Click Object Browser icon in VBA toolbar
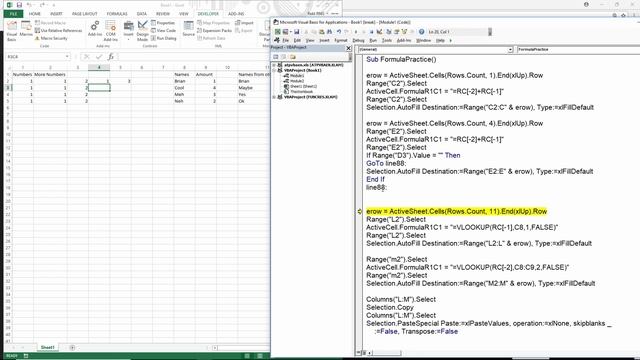 tap(404, 32)
